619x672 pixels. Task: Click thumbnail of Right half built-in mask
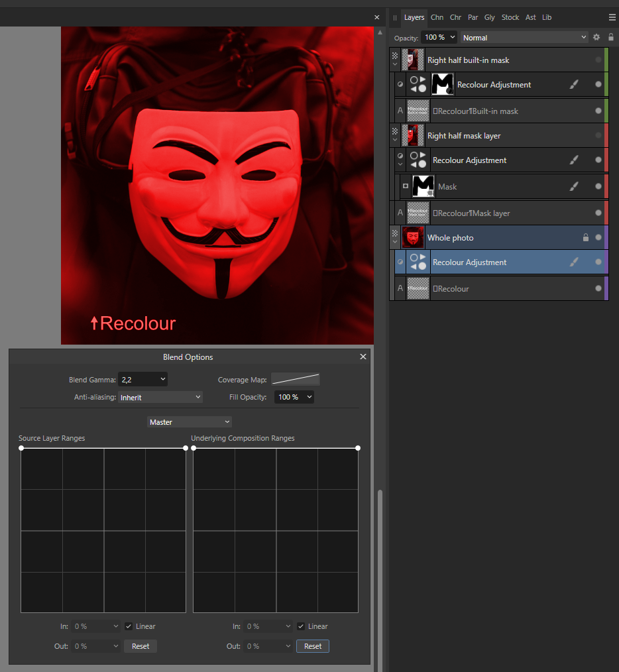(413, 60)
